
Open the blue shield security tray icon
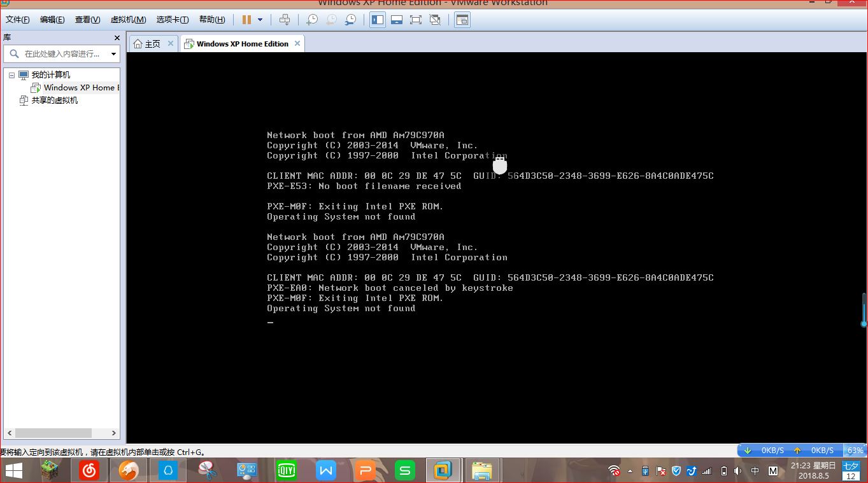pyautogui.click(x=676, y=471)
